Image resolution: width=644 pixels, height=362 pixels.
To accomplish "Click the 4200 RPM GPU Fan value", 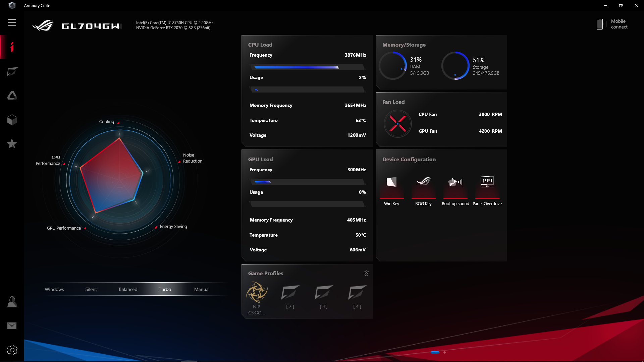I will tap(490, 131).
